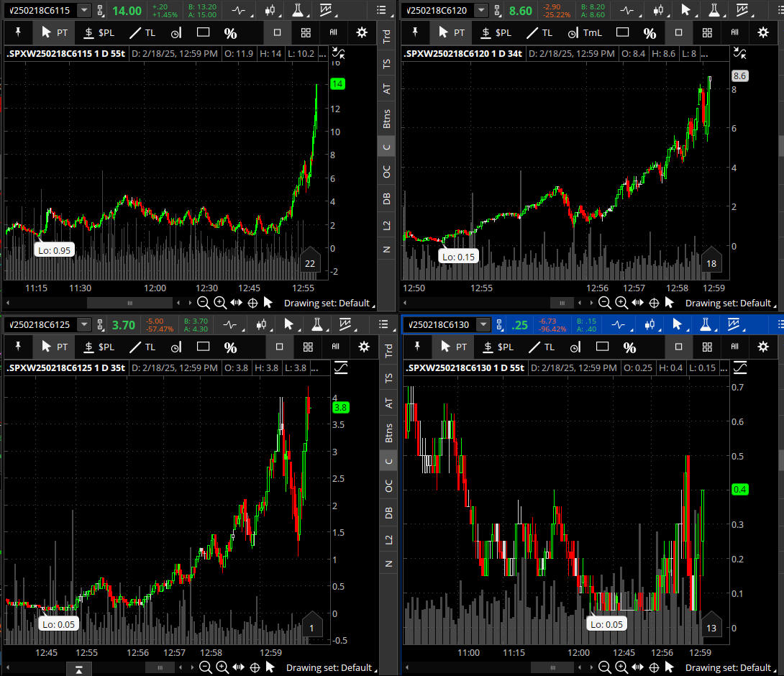Click the 18 notification bubble on C6120 chart
784x676 pixels.
[x=711, y=260]
